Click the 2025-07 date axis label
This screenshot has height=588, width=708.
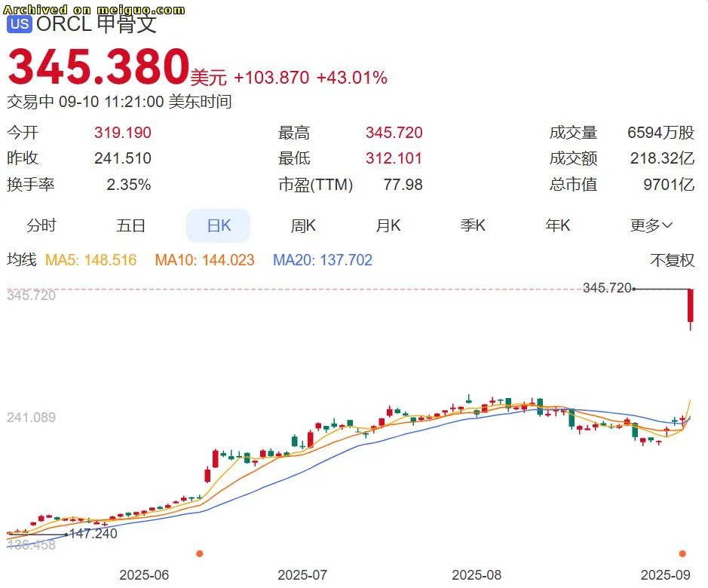[x=302, y=575]
